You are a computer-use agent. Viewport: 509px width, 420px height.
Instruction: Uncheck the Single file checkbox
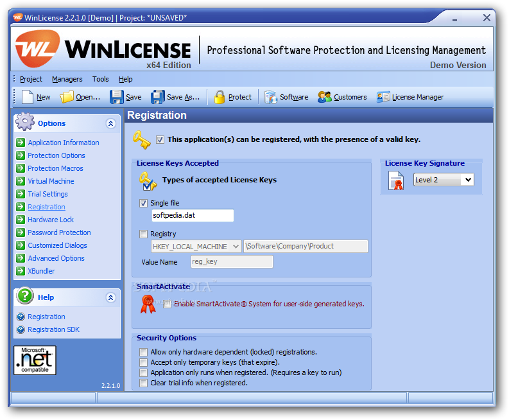[x=143, y=204]
